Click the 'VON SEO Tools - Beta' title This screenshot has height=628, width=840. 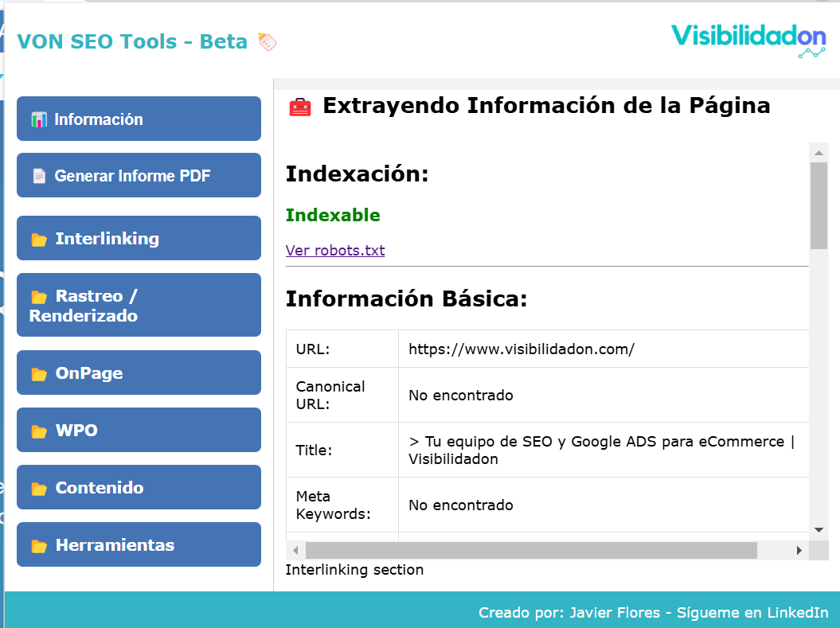click(x=132, y=41)
